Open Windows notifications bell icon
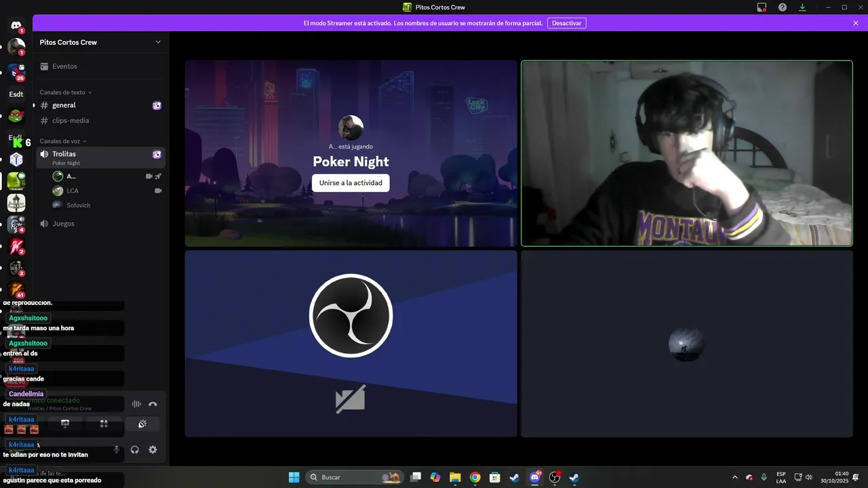868x488 pixels. (x=856, y=477)
